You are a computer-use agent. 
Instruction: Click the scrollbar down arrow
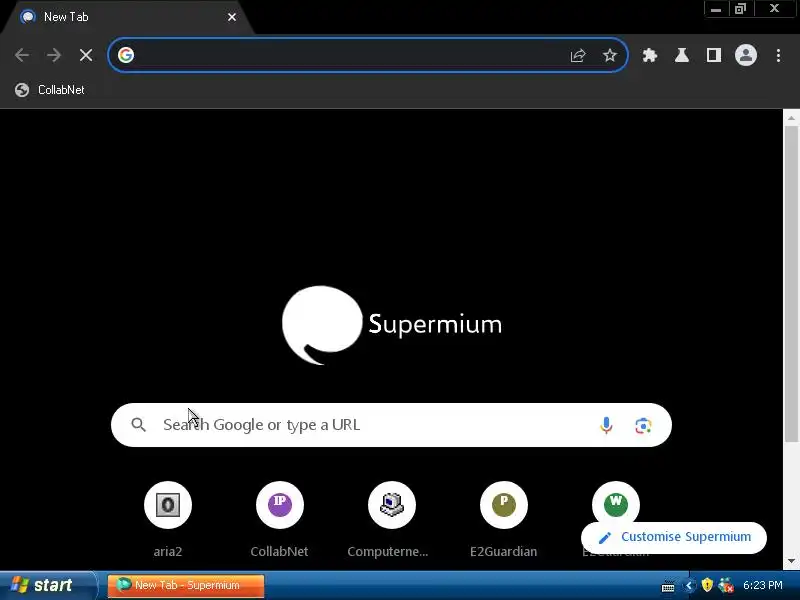pos(791,561)
